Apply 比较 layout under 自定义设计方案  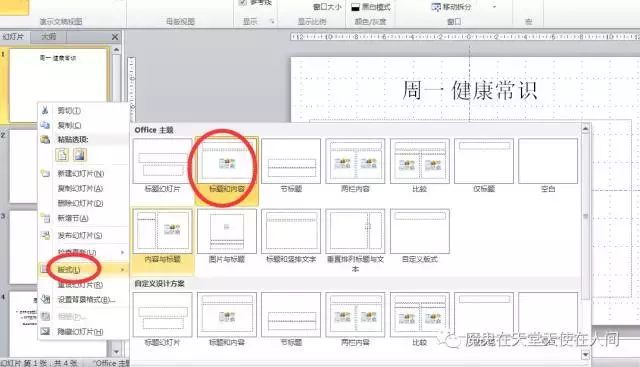tap(420, 319)
